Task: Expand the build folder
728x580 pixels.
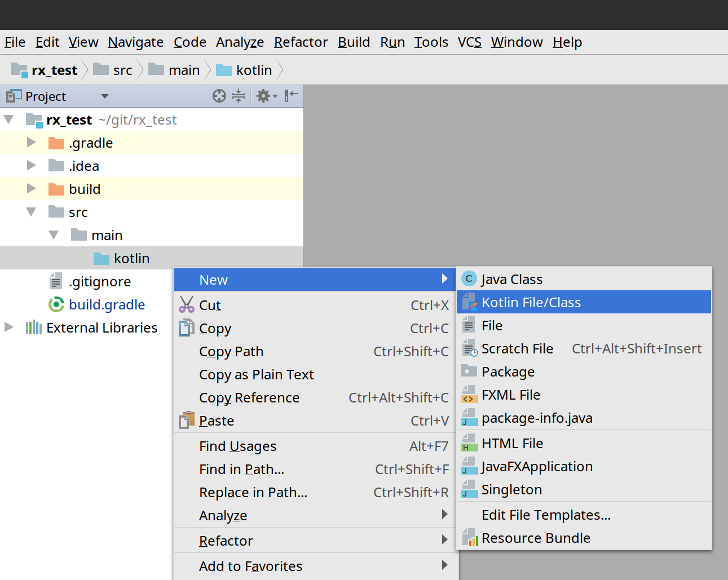Action: coord(32,189)
